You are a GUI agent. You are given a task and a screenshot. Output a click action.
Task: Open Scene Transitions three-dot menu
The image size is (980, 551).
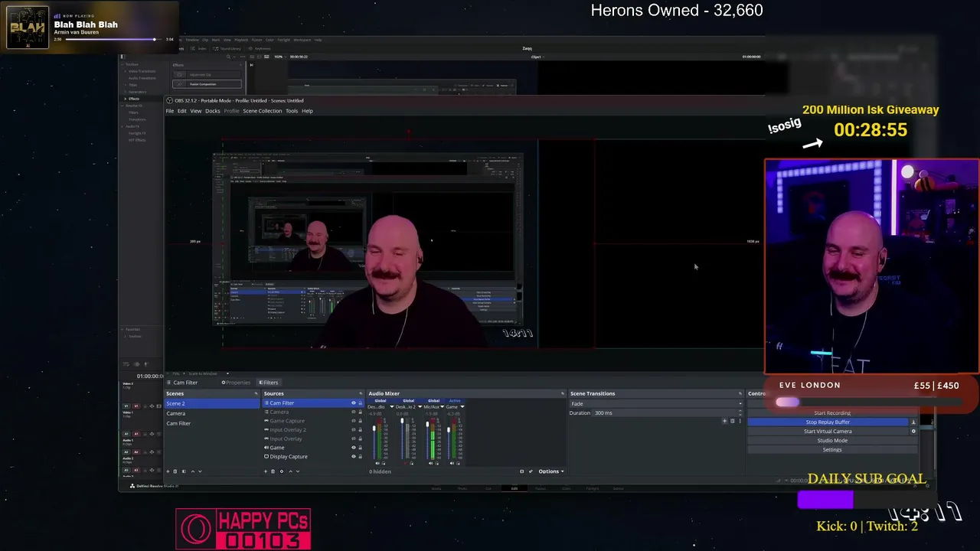pyautogui.click(x=740, y=421)
